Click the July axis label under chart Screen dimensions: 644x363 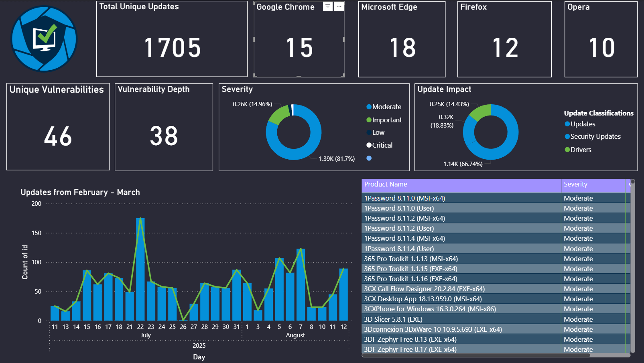pos(146,335)
